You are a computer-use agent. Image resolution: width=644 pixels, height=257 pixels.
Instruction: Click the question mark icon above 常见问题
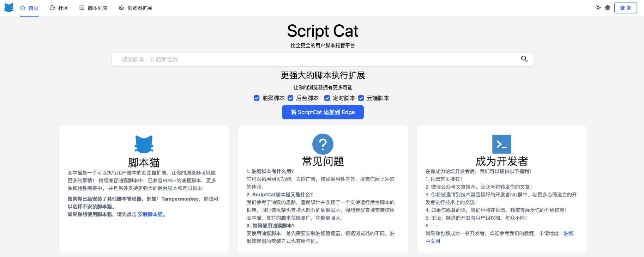tap(323, 144)
